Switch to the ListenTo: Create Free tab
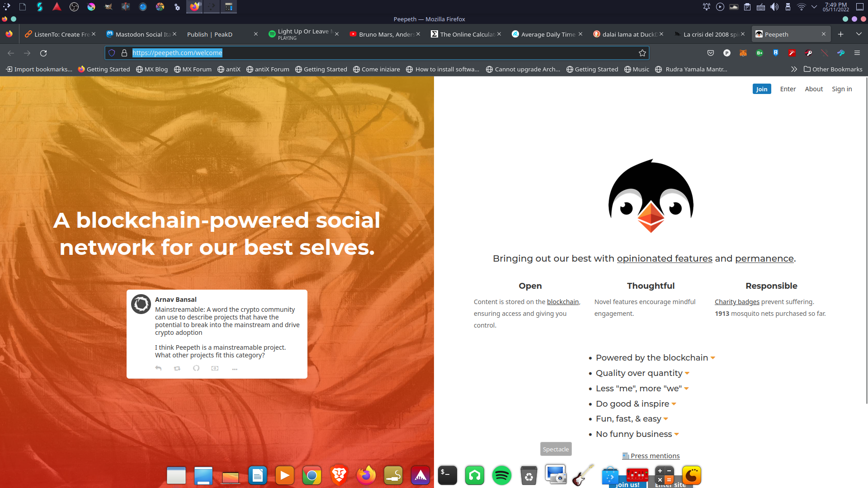The image size is (868, 488). (61, 34)
